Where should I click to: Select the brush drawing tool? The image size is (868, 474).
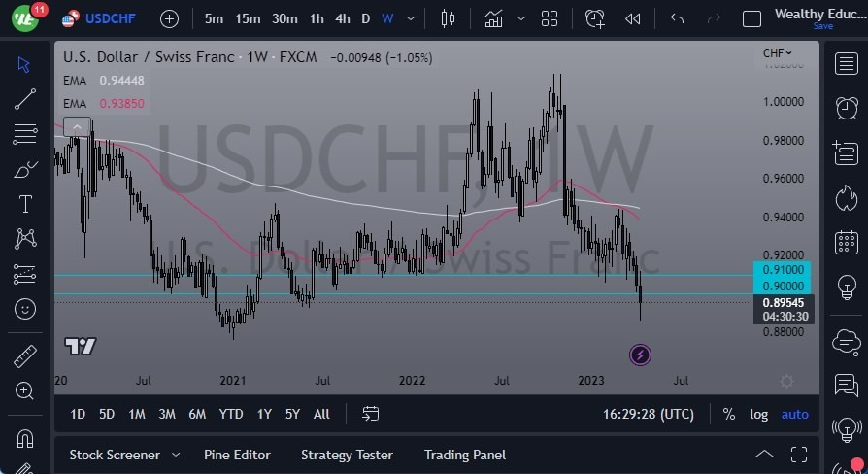click(25, 169)
